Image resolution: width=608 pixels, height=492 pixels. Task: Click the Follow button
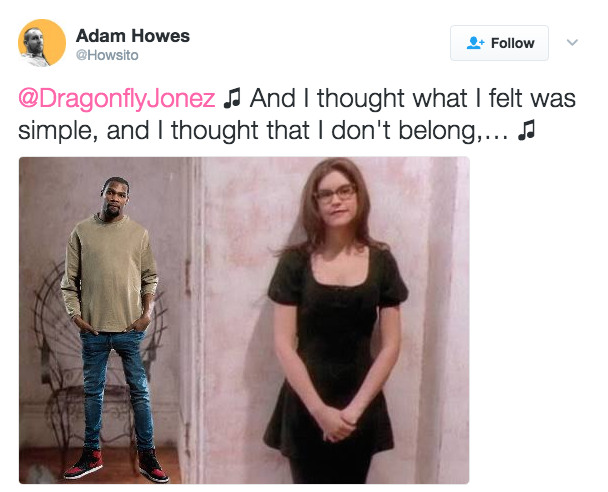(x=499, y=43)
